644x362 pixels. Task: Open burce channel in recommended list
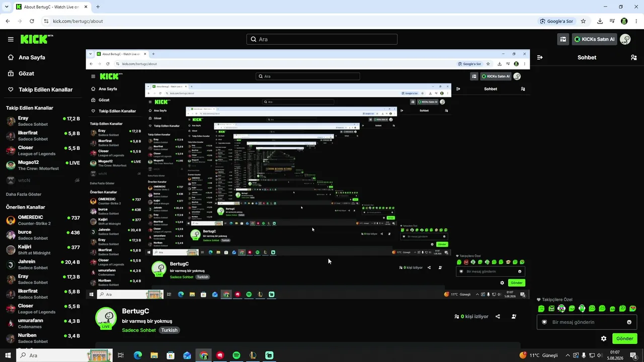43,235
